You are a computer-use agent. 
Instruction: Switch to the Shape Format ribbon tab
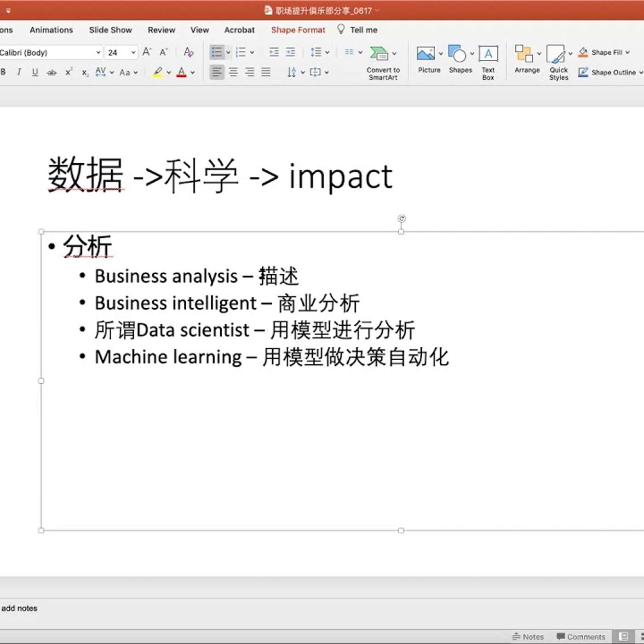(298, 29)
